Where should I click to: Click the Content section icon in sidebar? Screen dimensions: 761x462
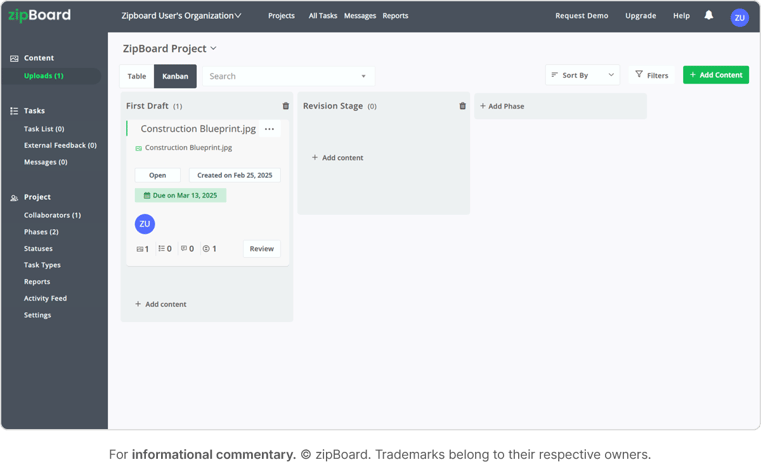tap(14, 58)
